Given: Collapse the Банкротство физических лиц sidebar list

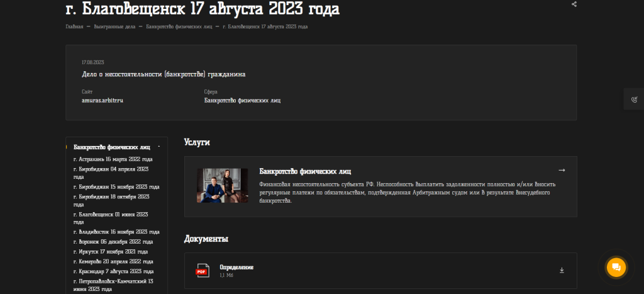Looking at the screenshot, I should tap(159, 147).
